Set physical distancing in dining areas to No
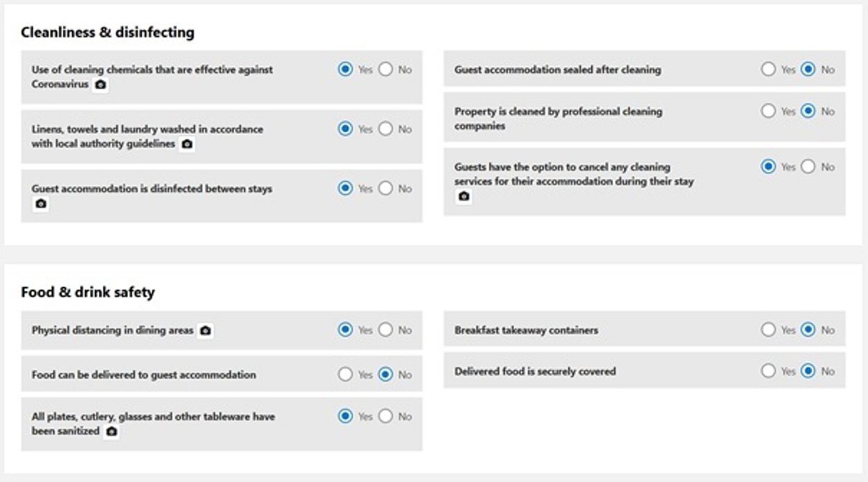Image resolution: width=868 pixels, height=482 pixels. pos(386,330)
